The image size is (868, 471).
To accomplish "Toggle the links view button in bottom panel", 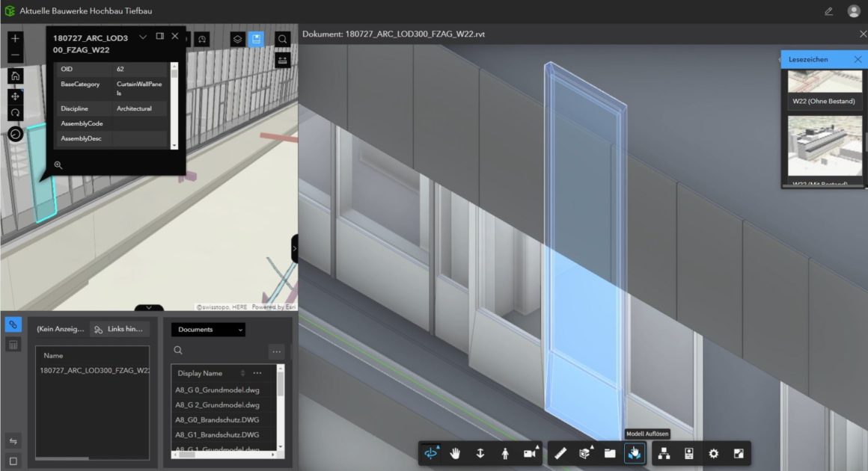I will pyautogui.click(x=13, y=324).
